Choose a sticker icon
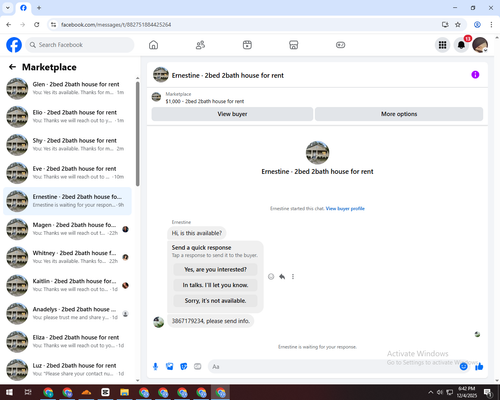Image resolution: width=500 pixels, height=400 pixels. point(184,367)
